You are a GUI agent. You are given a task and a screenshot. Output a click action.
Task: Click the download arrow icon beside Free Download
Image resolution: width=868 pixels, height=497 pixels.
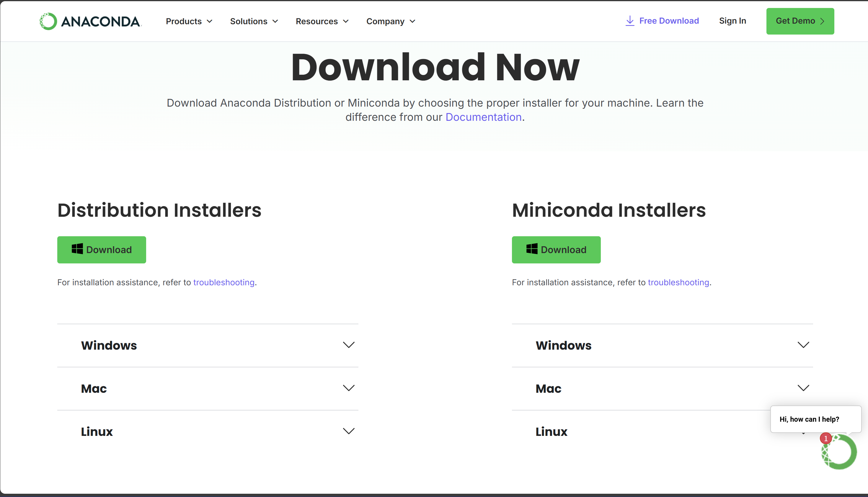click(x=630, y=21)
